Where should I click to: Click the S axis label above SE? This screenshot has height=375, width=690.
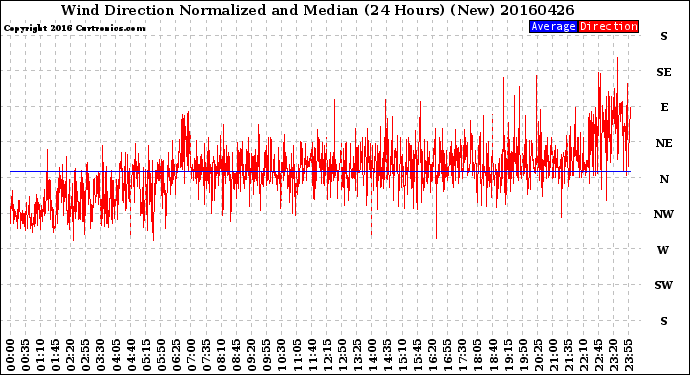click(x=664, y=36)
